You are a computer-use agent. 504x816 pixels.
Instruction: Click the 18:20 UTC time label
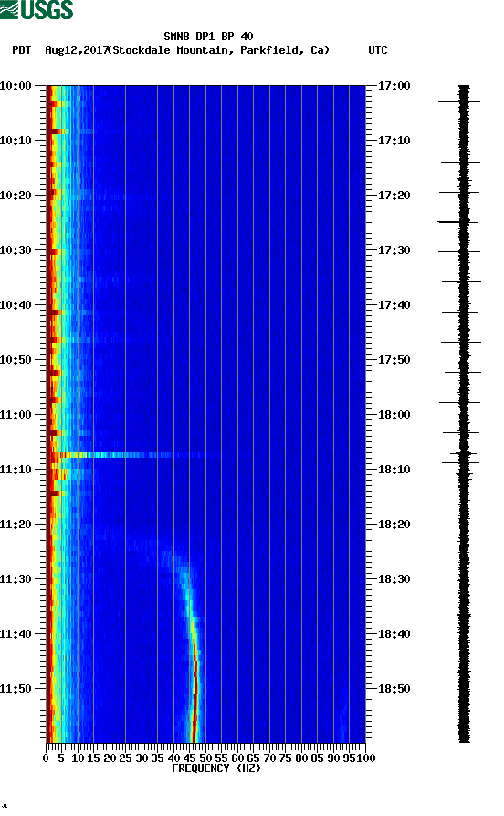394,525
